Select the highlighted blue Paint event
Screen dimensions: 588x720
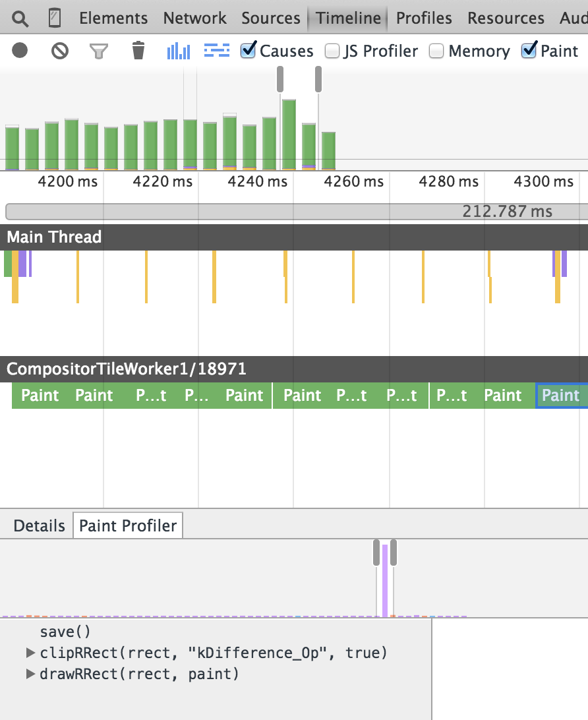pyautogui.click(x=562, y=396)
